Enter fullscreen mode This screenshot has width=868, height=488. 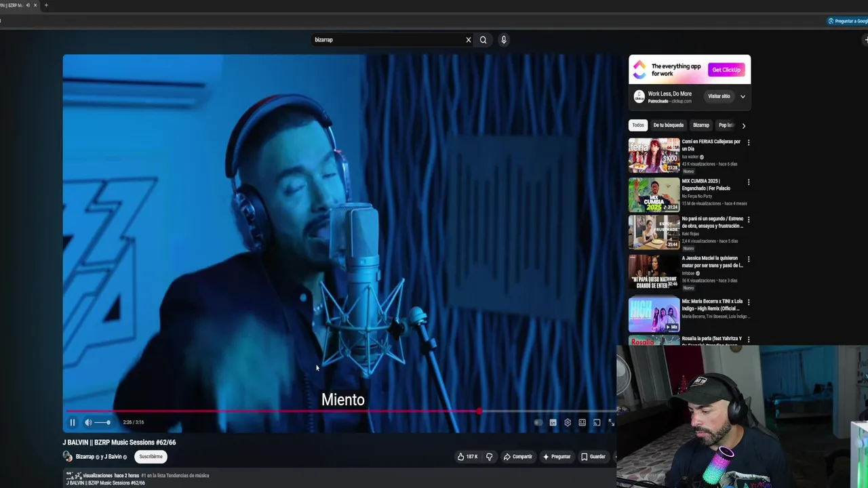pos(611,422)
